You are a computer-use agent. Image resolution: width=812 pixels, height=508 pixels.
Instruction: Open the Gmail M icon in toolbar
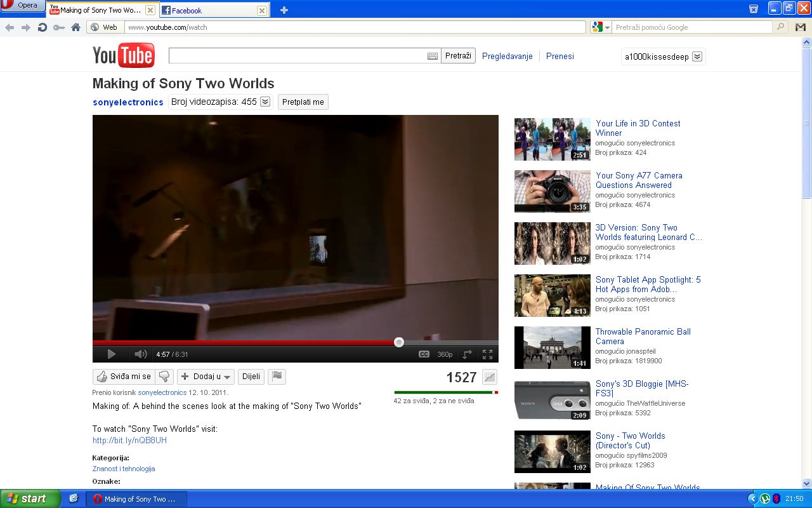800,27
